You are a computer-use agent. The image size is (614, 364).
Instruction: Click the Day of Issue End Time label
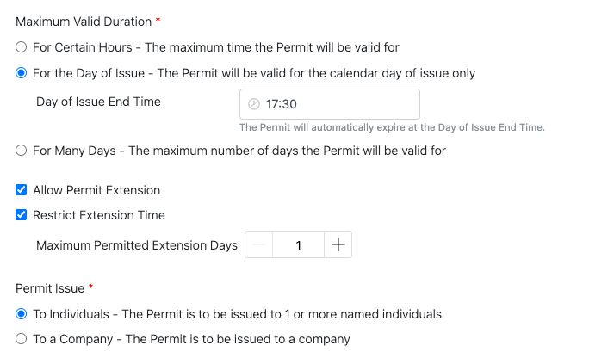point(98,102)
